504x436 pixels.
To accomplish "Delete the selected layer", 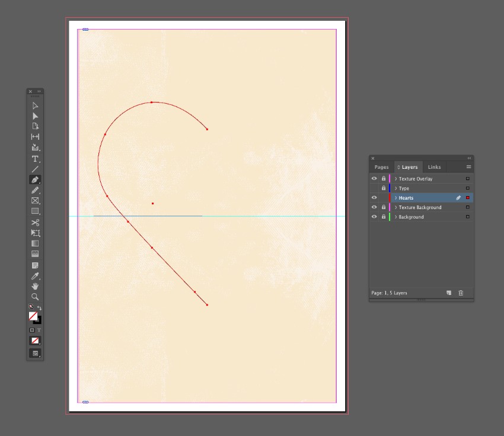I will pyautogui.click(x=461, y=293).
